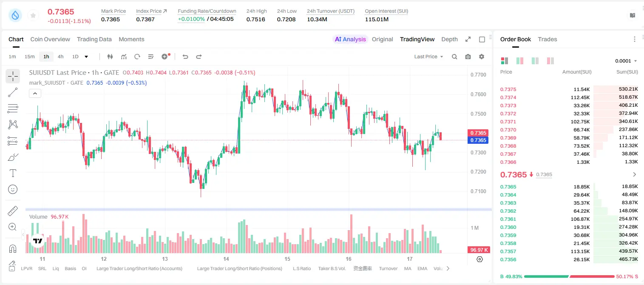Switch to the Trades tab
The height and width of the screenshot is (285, 644).
pyautogui.click(x=547, y=39)
